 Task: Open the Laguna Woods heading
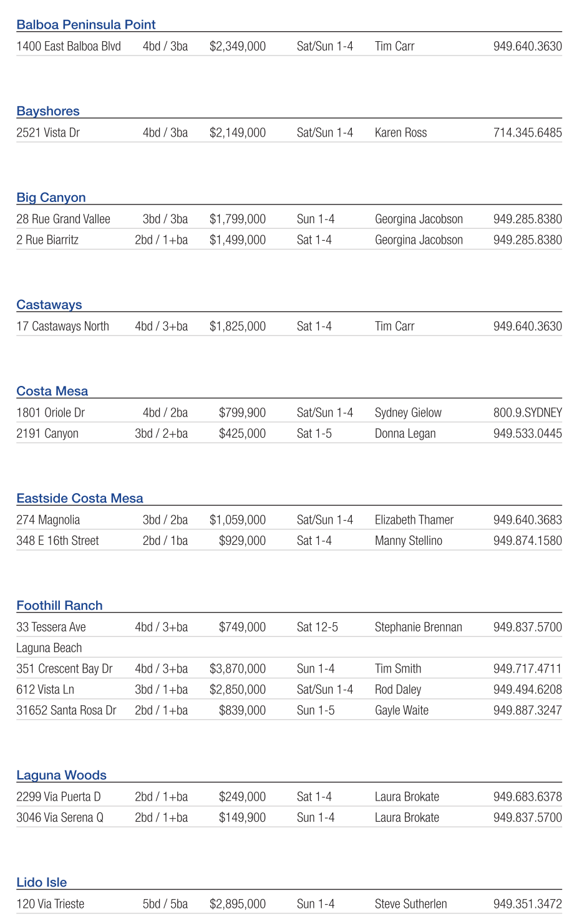pos(61,775)
